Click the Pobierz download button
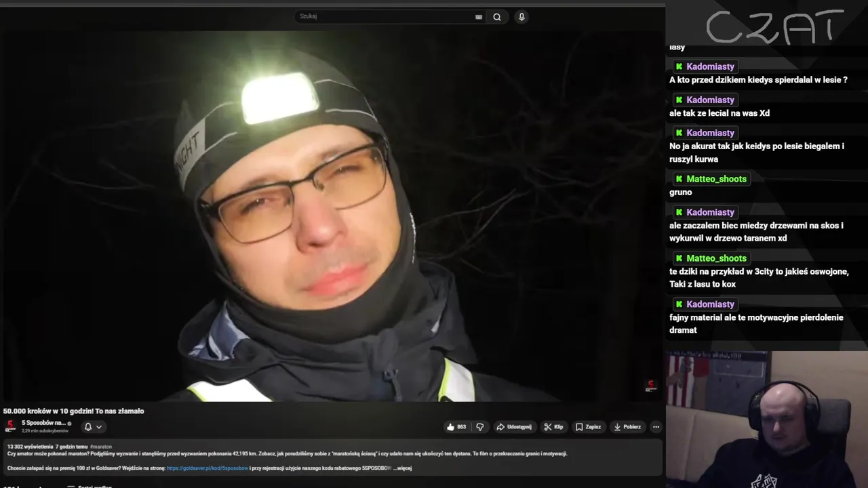 coord(628,427)
